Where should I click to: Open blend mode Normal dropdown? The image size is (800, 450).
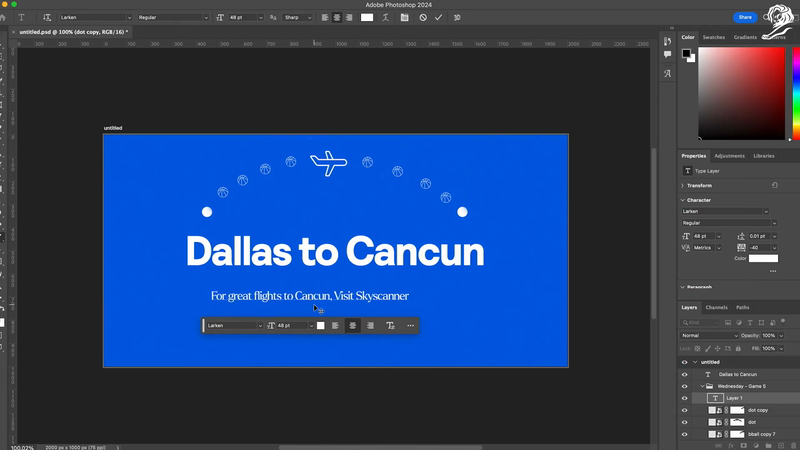click(709, 336)
